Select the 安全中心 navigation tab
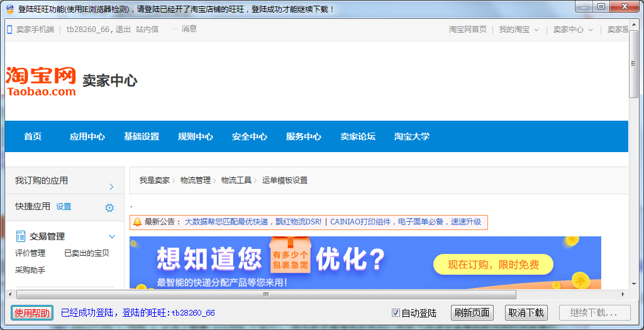The height and width of the screenshot is (330, 644). tap(250, 136)
